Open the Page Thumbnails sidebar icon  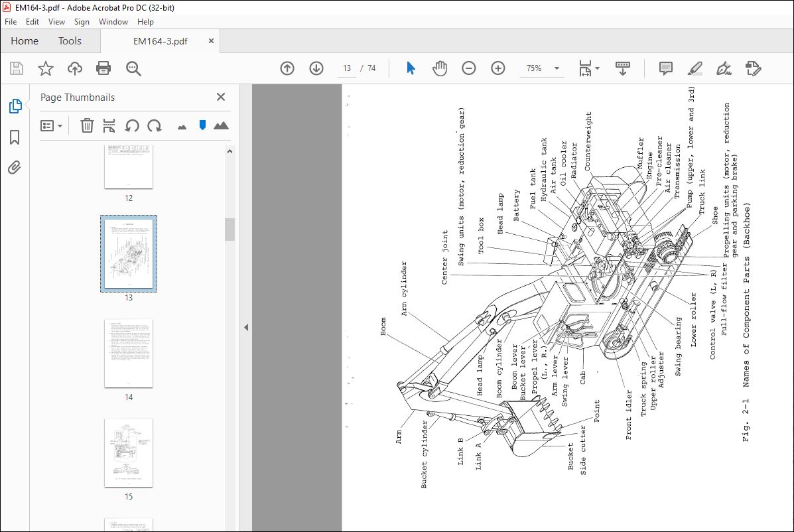click(x=15, y=106)
